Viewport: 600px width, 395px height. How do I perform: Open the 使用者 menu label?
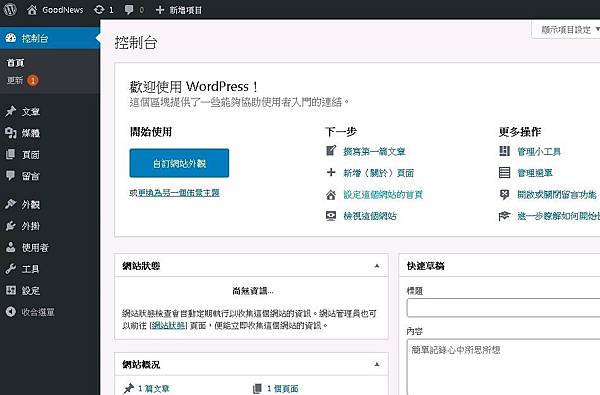point(35,248)
